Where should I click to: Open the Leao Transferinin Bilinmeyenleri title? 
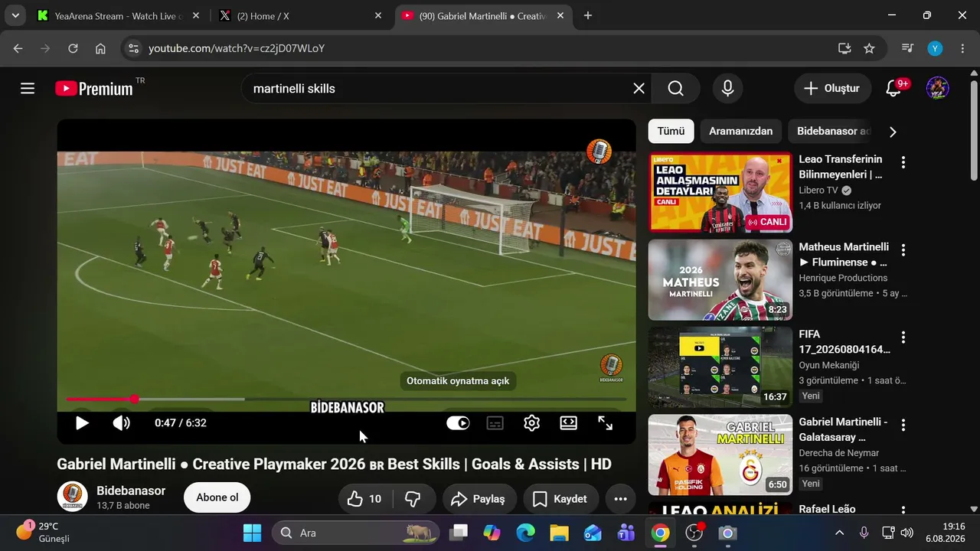(x=841, y=167)
